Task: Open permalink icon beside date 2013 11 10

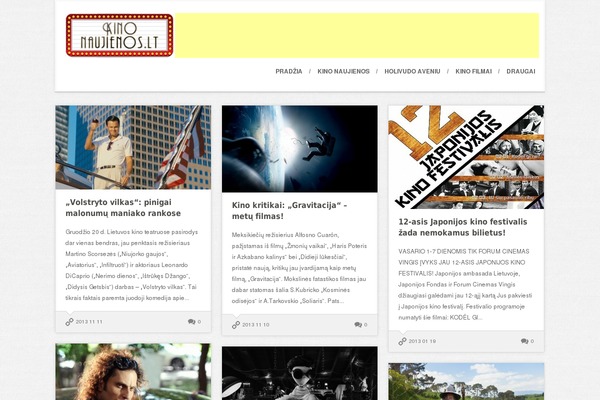Action: click(236, 325)
